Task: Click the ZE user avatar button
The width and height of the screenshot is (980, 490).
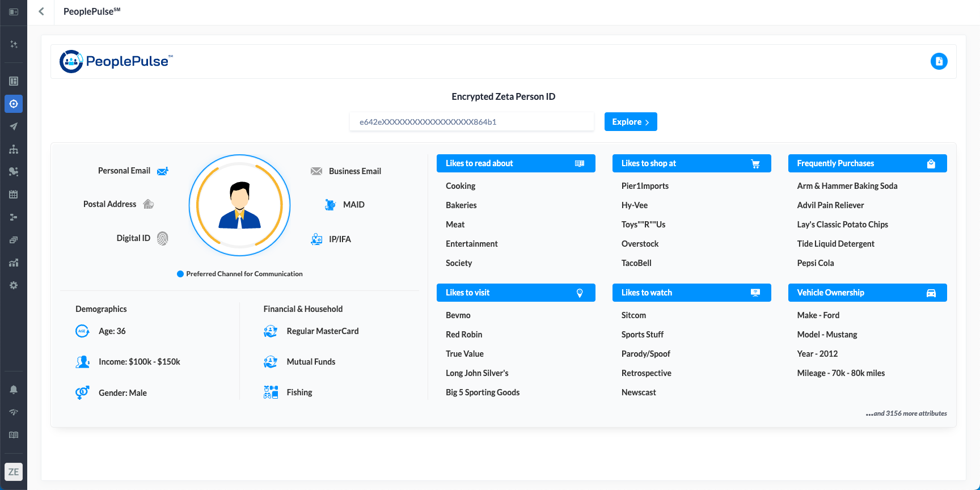Action: point(14,472)
